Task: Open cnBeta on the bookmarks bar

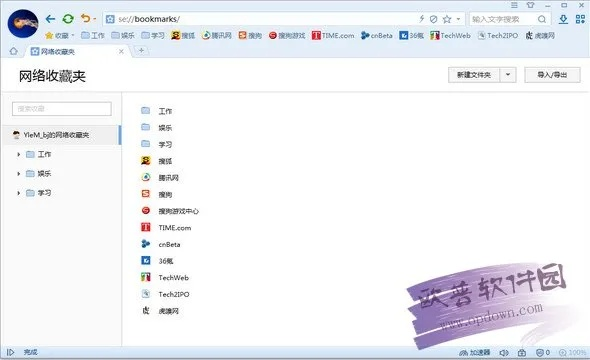Action: pos(377,35)
